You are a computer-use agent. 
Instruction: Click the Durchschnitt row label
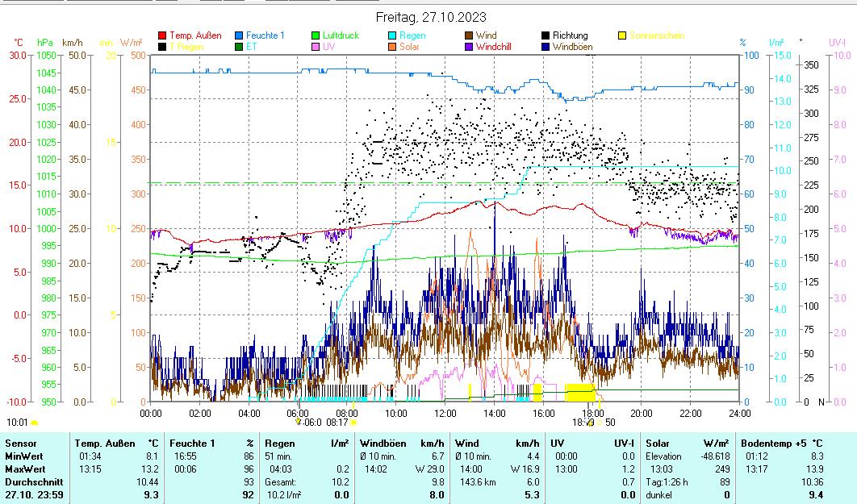click(x=29, y=481)
